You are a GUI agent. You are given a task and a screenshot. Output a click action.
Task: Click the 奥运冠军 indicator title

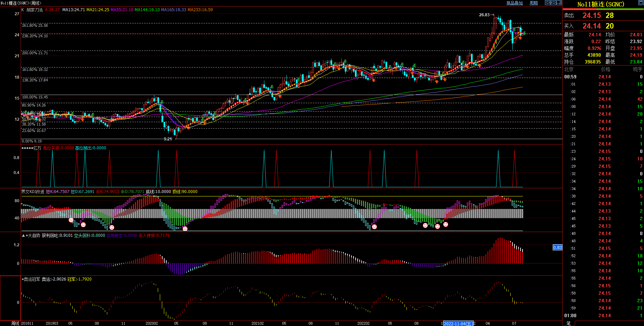click(32, 279)
